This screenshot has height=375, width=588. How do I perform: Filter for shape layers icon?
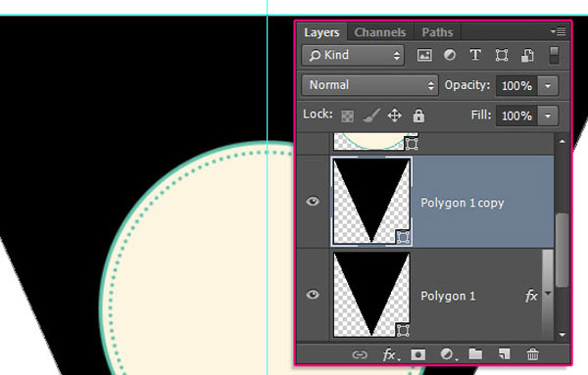[502, 56]
